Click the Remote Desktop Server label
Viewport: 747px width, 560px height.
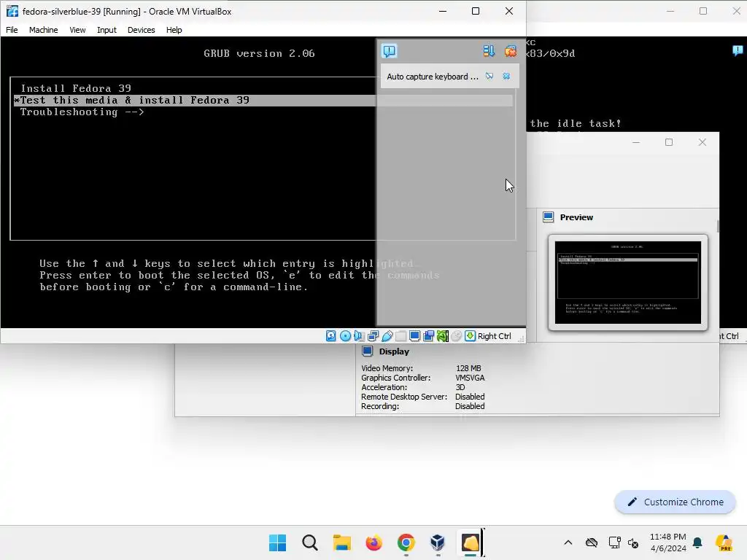coord(404,397)
